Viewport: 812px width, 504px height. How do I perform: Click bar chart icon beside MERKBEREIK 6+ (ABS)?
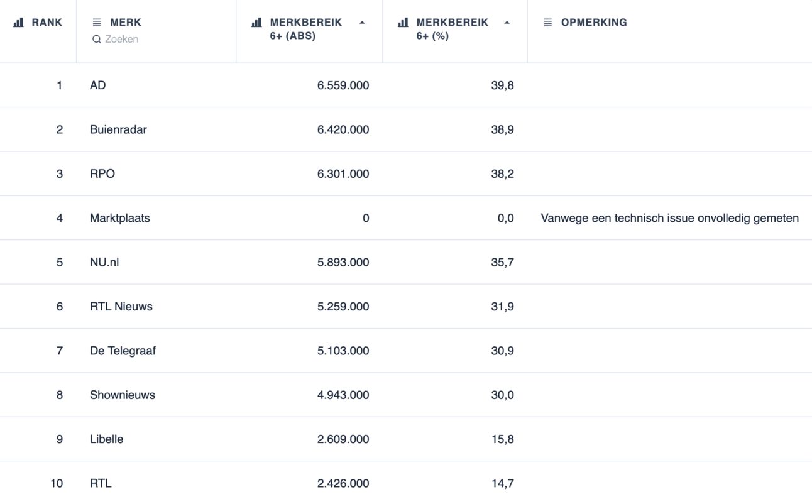click(256, 23)
